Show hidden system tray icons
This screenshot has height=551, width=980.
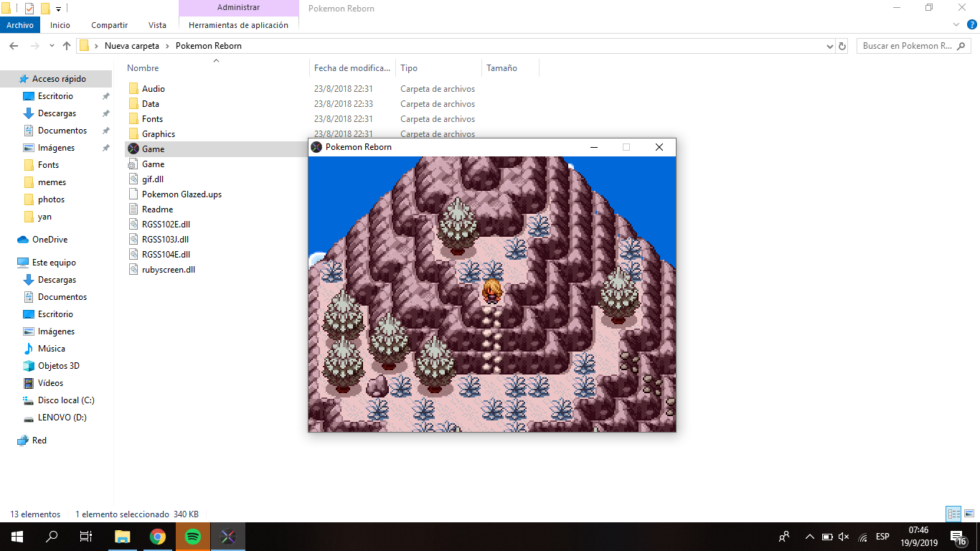pyautogui.click(x=810, y=537)
